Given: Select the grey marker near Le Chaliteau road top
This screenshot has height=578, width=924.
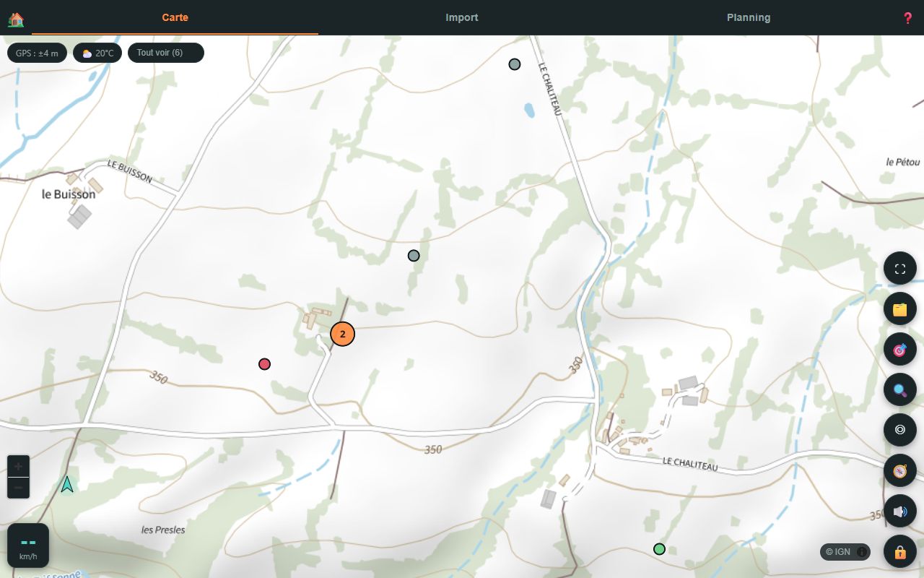Looking at the screenshot, I should 515,64.
